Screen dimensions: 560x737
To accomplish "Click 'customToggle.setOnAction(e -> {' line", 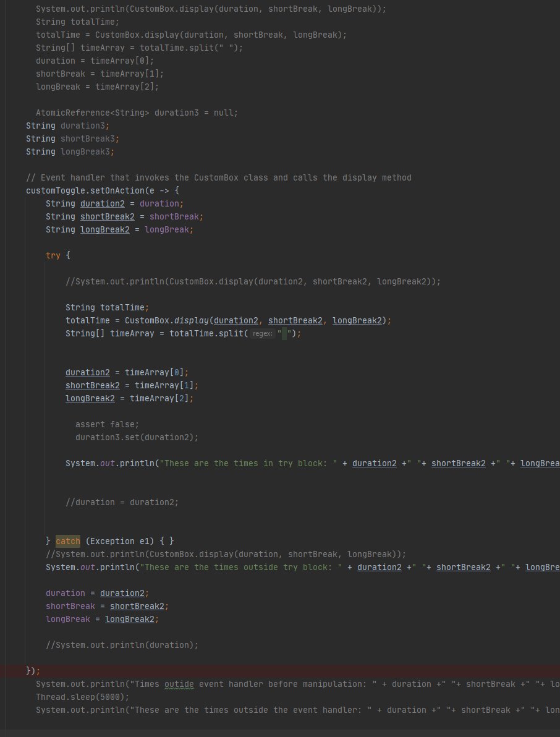I will tap(103, 191).
